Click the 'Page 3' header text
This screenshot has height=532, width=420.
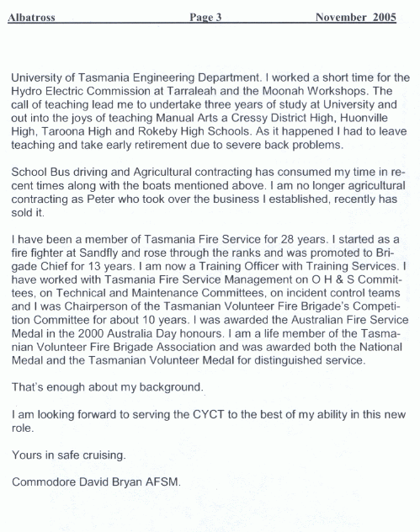point(205,18)
